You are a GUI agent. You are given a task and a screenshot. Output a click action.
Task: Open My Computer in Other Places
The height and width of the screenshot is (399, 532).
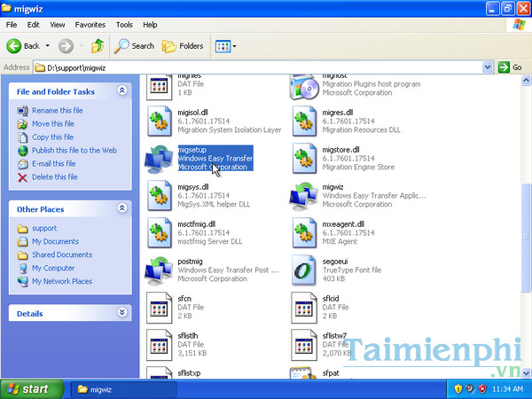pyautogui.click(x=53, y=268)
